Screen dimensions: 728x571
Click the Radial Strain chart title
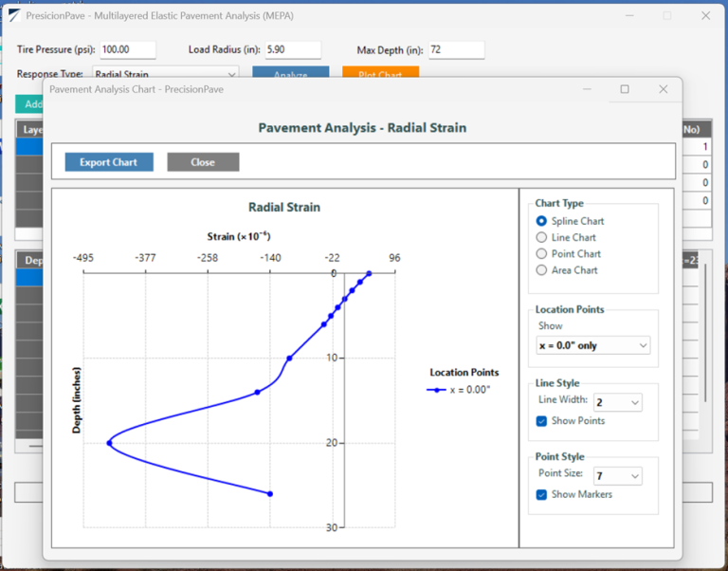click(284, 207)
